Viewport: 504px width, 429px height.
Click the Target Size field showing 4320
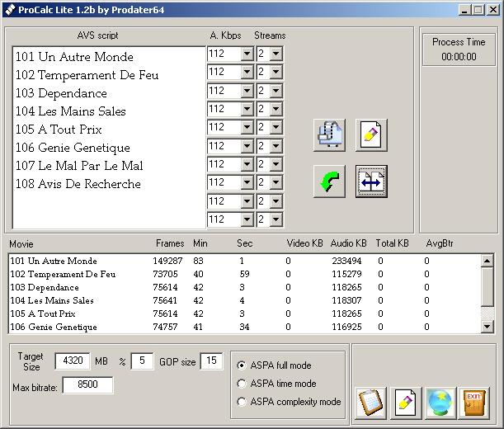tap(73, 361)
